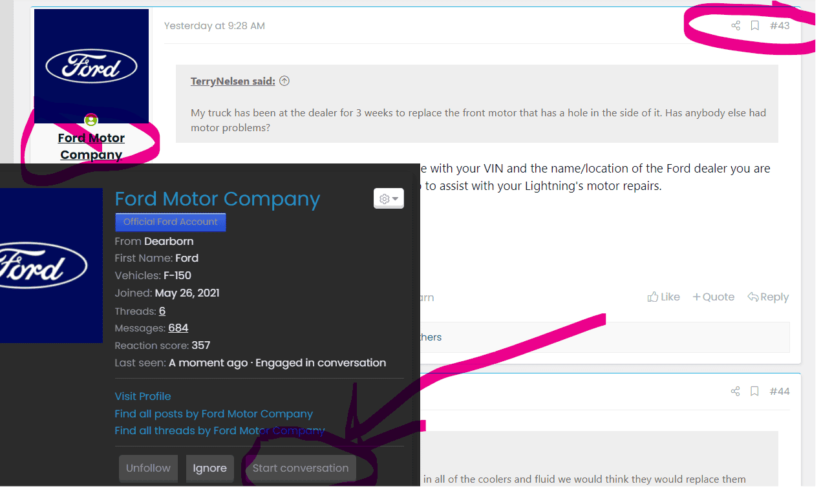Open the Threads count 6 link
Screen dimensions: 832x504
162,311
